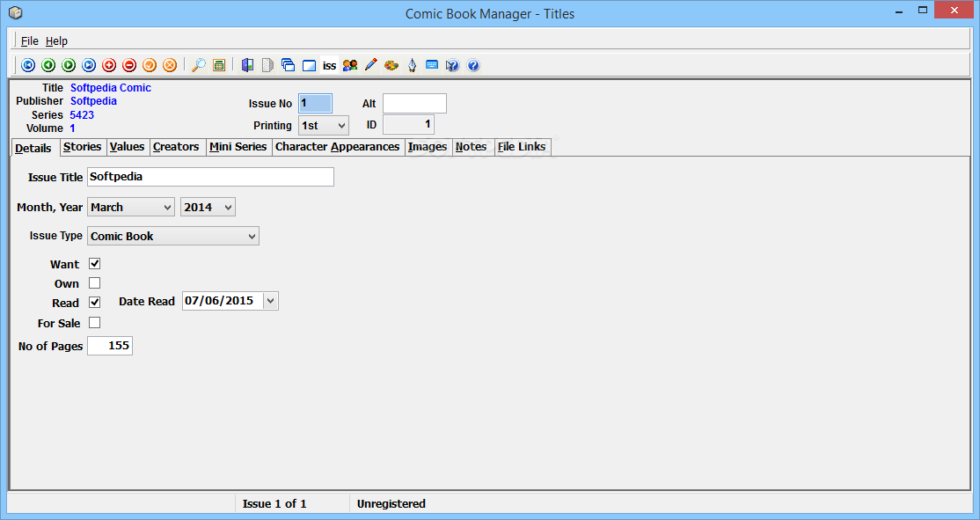Viewport: 980px width, 520px height.
Task: Click the fountain pen nib icon
Action: point(412,65)
